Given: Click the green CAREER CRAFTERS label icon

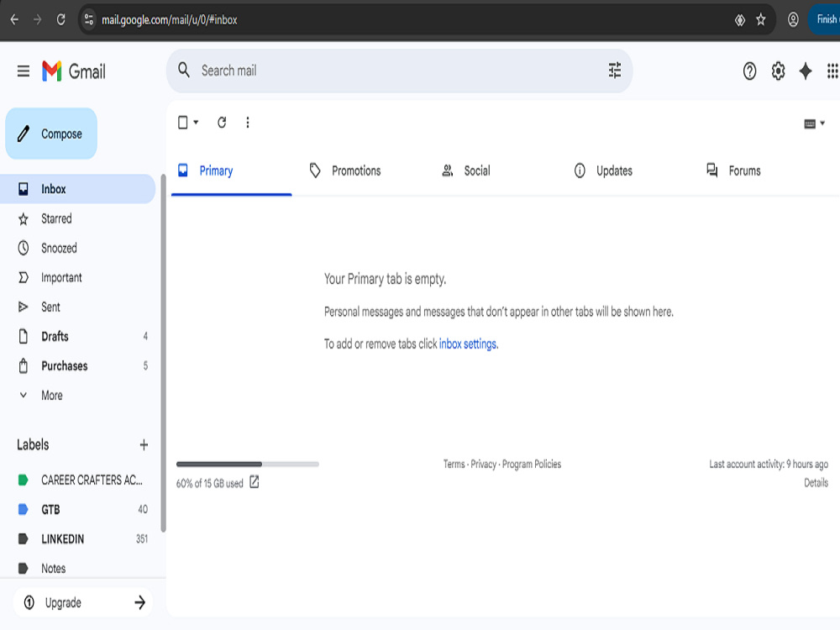Looking at the screenshot, I should coord(23,480).
